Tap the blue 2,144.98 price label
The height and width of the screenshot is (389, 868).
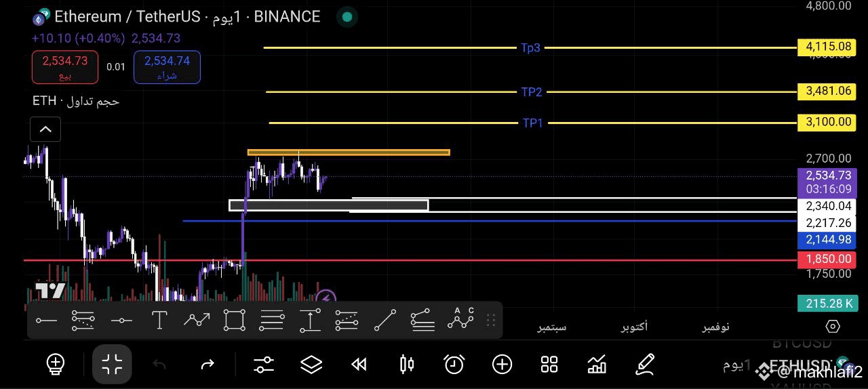coord(825,239)
